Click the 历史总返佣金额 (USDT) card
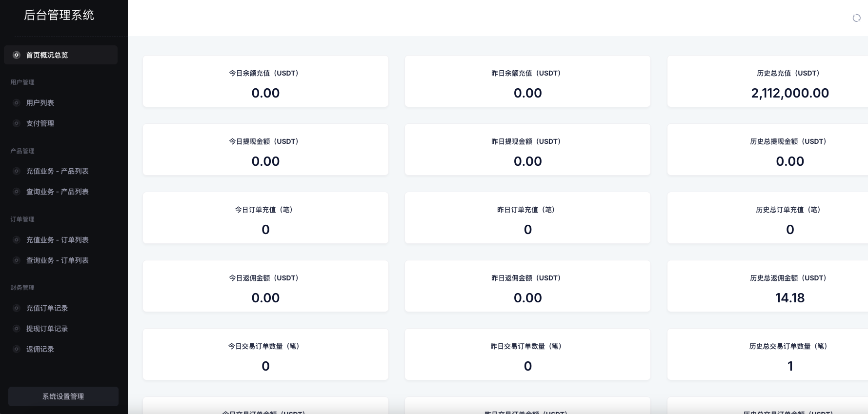The height and width of the screenshot is (414, 868). pyautogui.click(x=789, y=286)
